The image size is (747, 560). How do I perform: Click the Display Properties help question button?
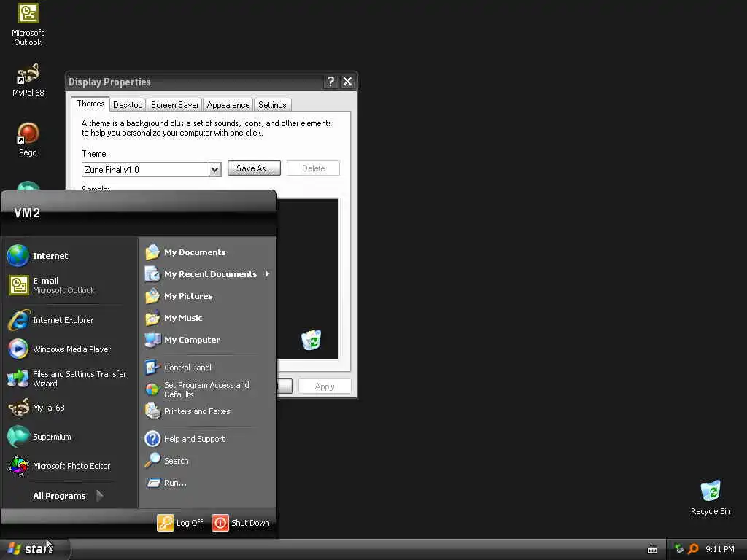pos(330,82)
